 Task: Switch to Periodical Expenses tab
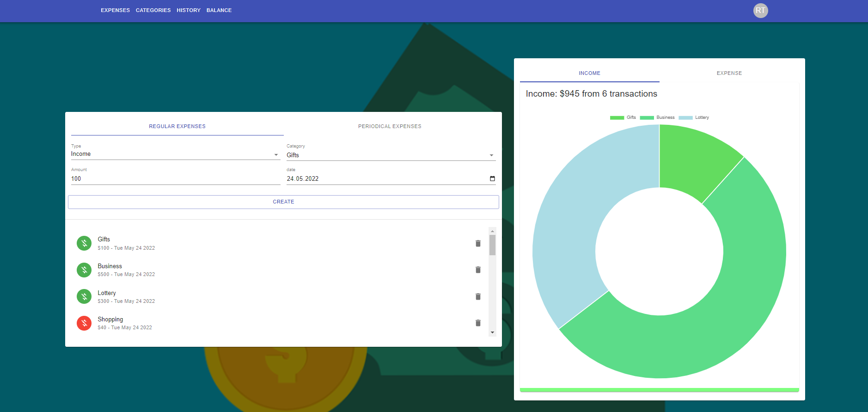390,126
